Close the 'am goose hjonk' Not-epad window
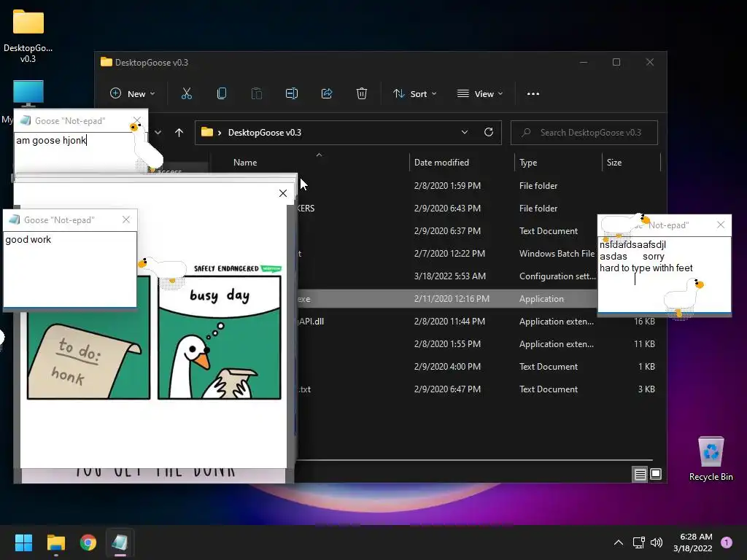Viewport: 747px width, 560px height. (x=137, y=120)
